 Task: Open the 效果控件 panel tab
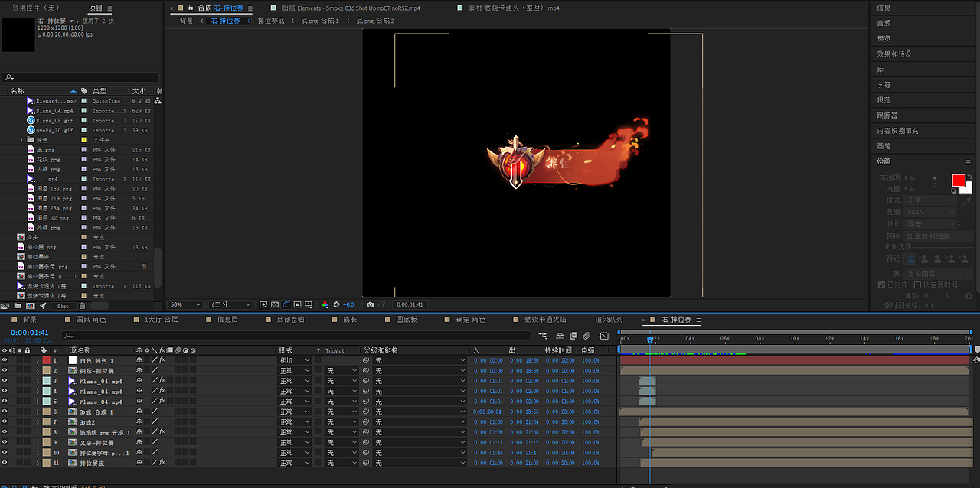pyautogui.click(x=36, y=8)
